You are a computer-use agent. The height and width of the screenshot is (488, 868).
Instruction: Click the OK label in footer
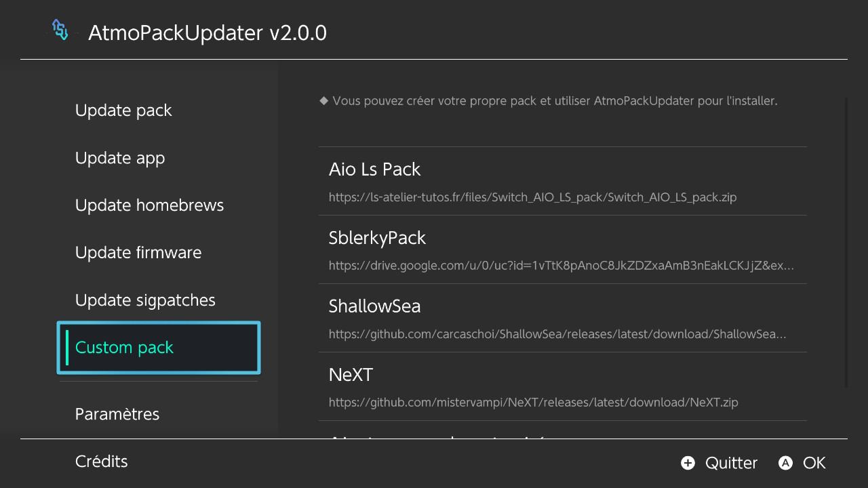click(x=814, y=463)
